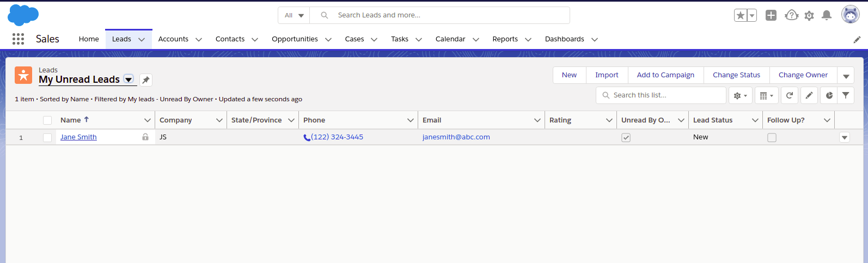Screen dimensions: 868x263
Task: Open Global Actions plus icon
Action: pos(771,15)
